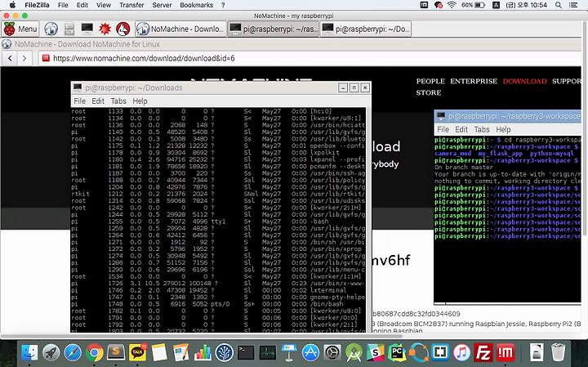Click the raspberry3-workspace terminal title bar icon
The height and width of the screenshot is (367, 588).
pyautogui.click(x=441, y=116)
